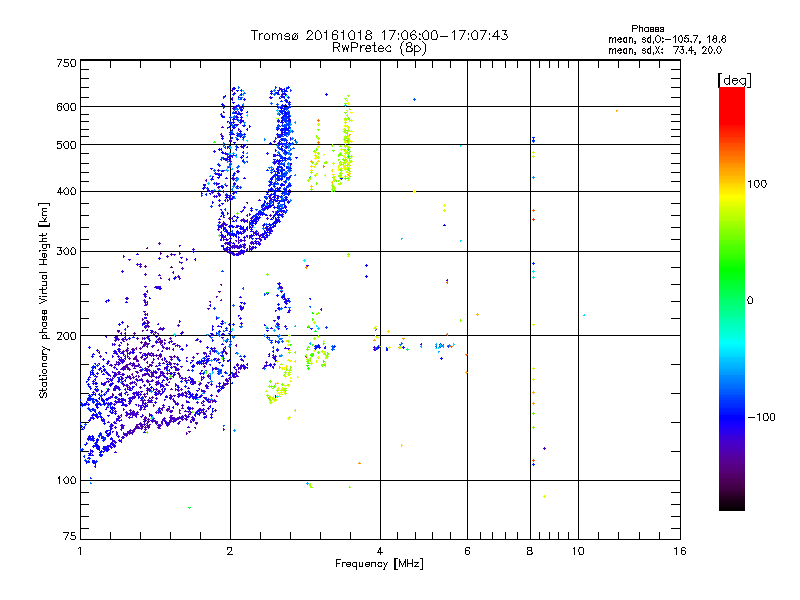Click the '75' y-axis tick label
The width and height of the screenshot is (800, 600).
point(70,536)
